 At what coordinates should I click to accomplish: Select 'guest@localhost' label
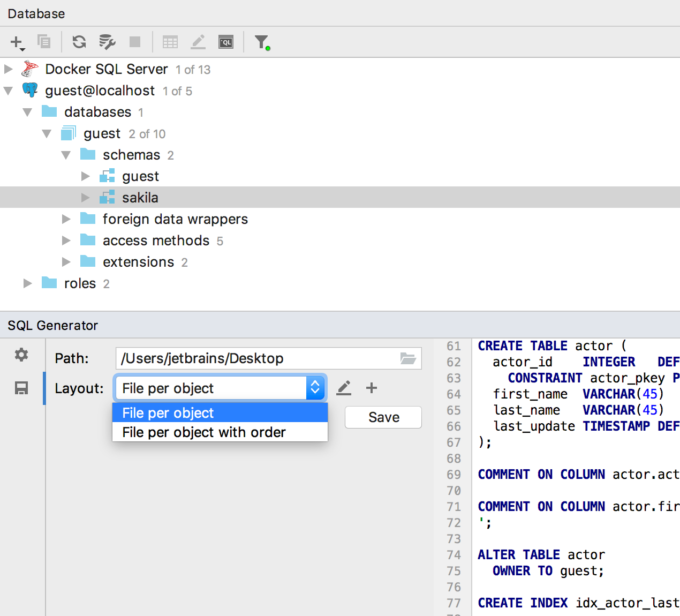(100, 91)
